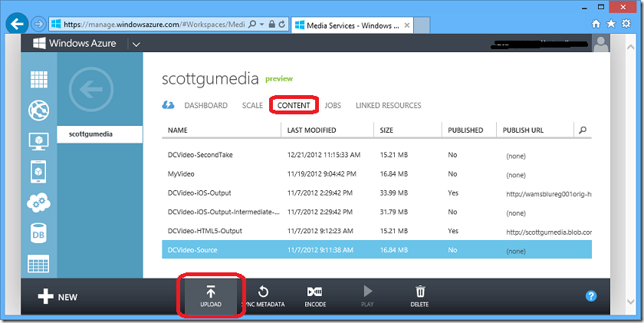
Task: Click the user account avatar icon
Action: 601,44
